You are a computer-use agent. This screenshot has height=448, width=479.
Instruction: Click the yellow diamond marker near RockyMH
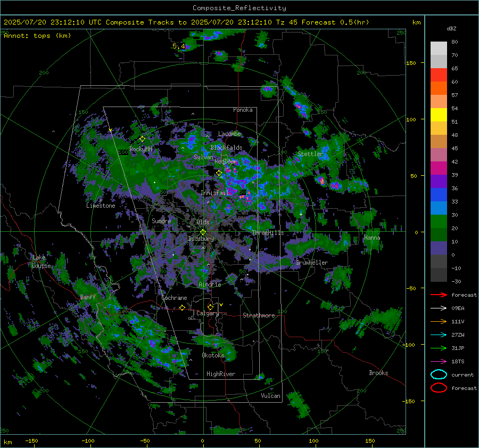142,139
